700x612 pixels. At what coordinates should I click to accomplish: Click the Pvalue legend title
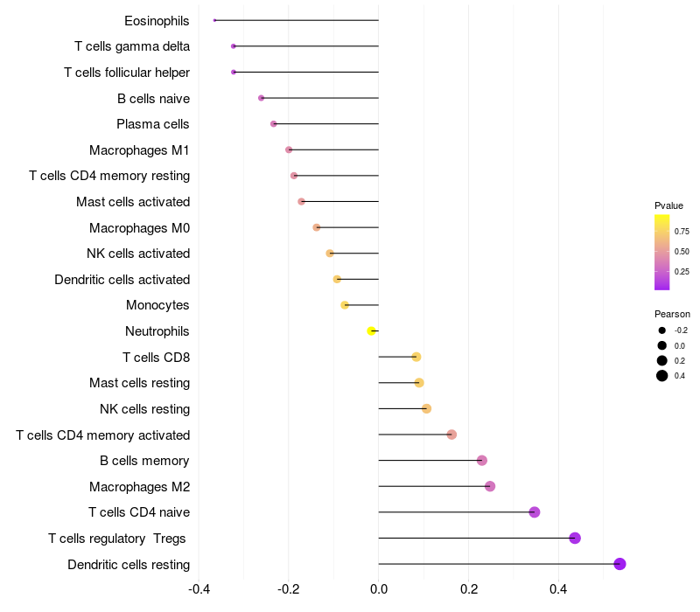(668, 205)
